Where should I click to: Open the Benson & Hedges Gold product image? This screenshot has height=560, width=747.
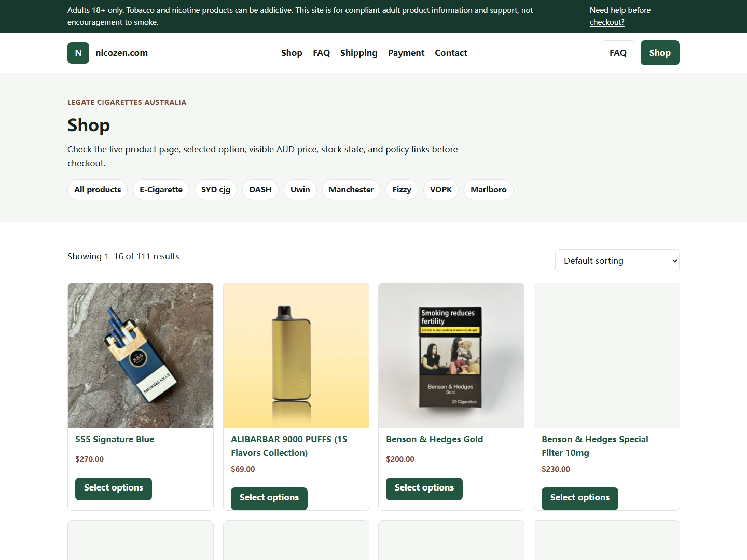pos(451,356)
